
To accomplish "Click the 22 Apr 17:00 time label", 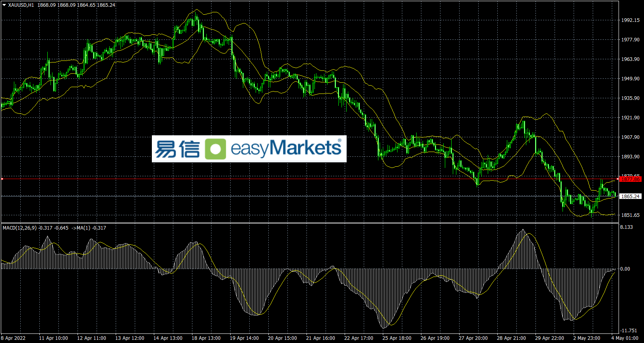I will (x=359, y=338).
